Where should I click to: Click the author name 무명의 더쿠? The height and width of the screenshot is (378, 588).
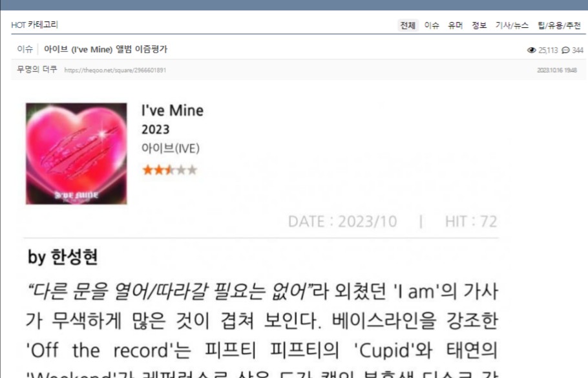tap(37, 69)
